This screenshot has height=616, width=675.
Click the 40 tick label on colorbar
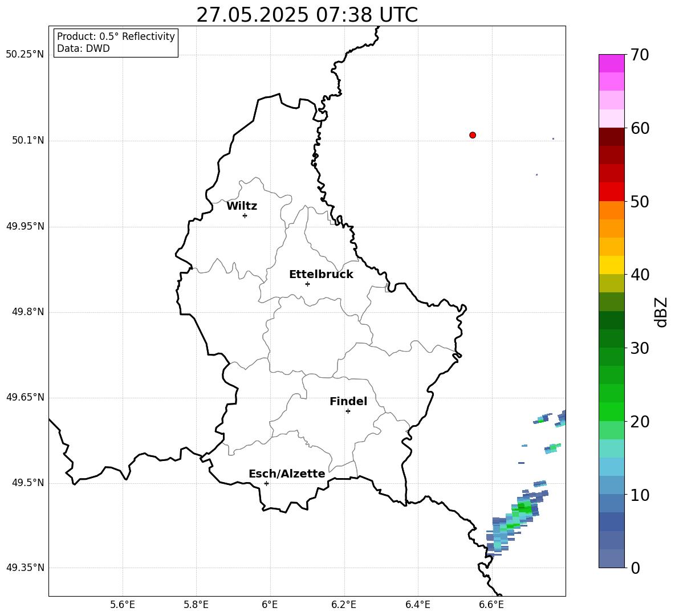[x=640, y=275]
